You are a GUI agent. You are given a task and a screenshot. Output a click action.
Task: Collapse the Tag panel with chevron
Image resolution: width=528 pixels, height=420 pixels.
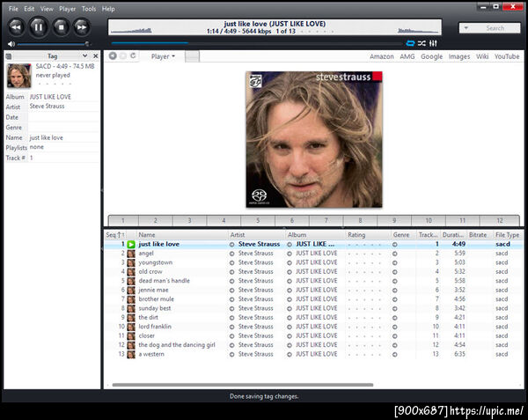click(84, 55)
